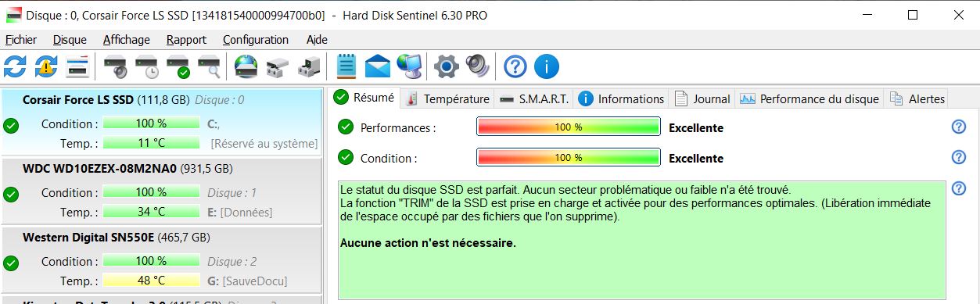Screen dimensions: 980x304
Task: Click the blue info circle toolbar icon
Action: click(x=546, y=66)
